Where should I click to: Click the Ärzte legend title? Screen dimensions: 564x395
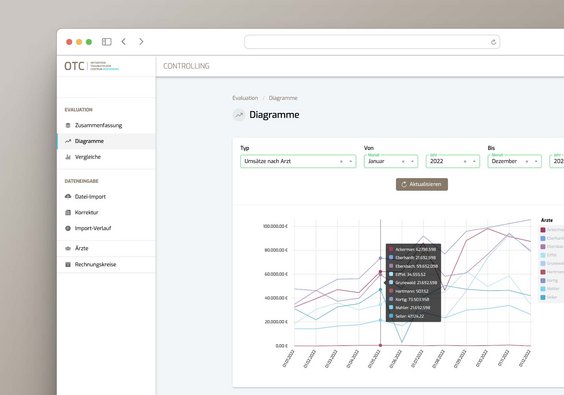point(547,220)
